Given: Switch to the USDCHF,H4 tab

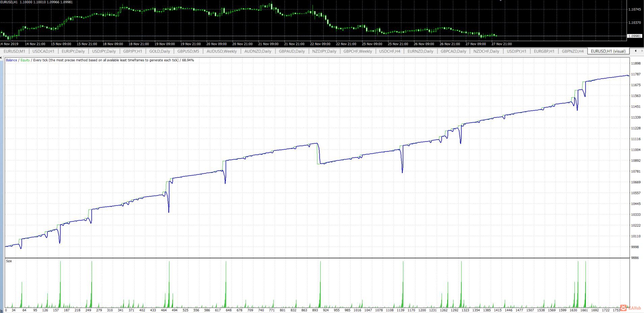Looking at the screenshot, I should click(390, 51).
